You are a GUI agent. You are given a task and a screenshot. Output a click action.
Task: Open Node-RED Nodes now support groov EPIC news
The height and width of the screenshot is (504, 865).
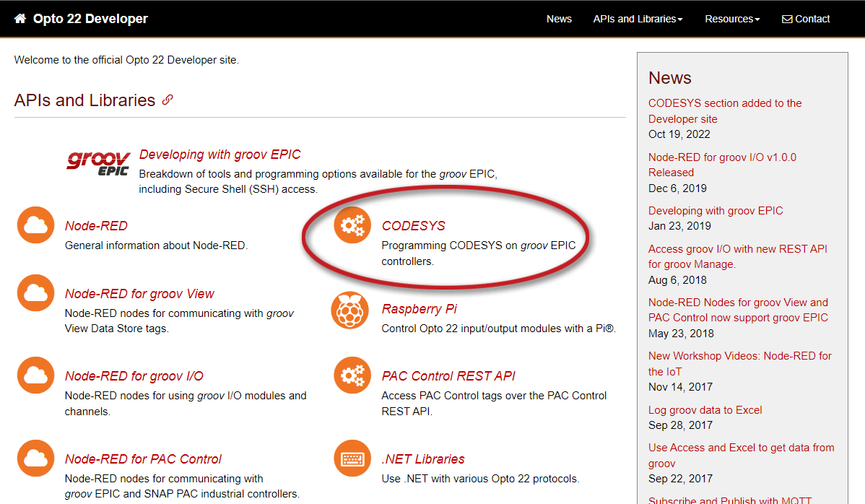pyautogui.click(x=738, y=310)
